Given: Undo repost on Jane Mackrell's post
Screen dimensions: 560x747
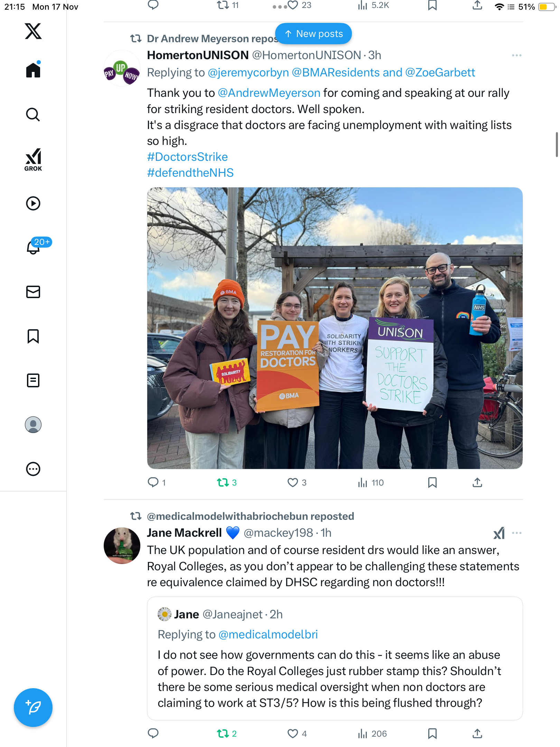Looking at the screenshot, I should tap(227, 734).
